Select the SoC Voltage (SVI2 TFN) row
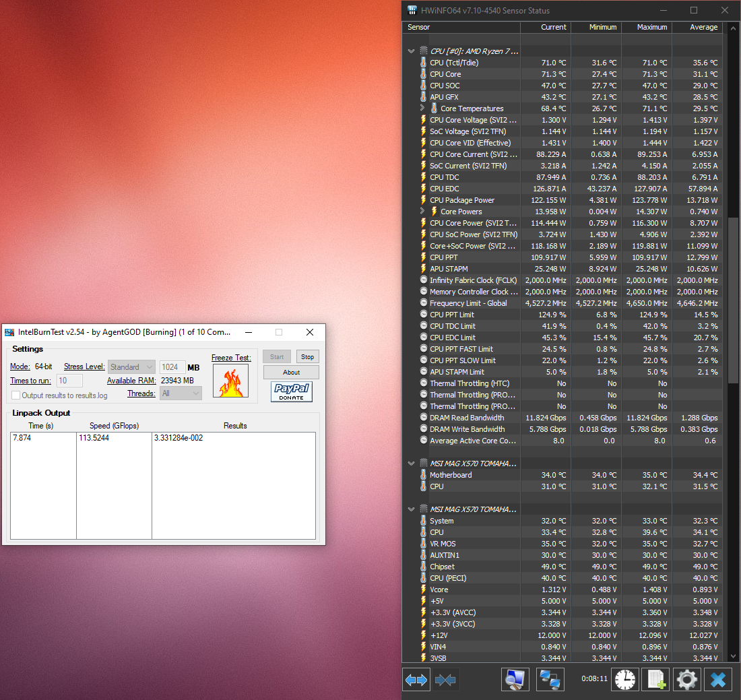Image resolution: width=741 pixels, height=700 pixels. pyautogui.click(x=562, y=131)
